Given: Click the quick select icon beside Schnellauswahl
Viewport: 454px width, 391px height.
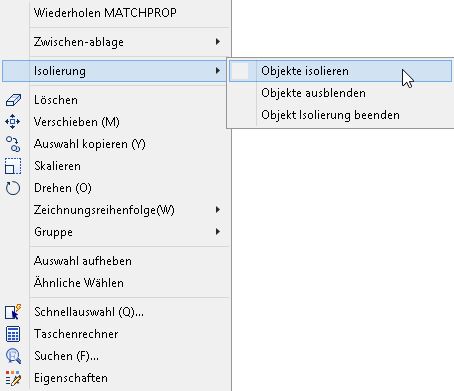Looking at the screenshot, I should click(x=13, y=312).
